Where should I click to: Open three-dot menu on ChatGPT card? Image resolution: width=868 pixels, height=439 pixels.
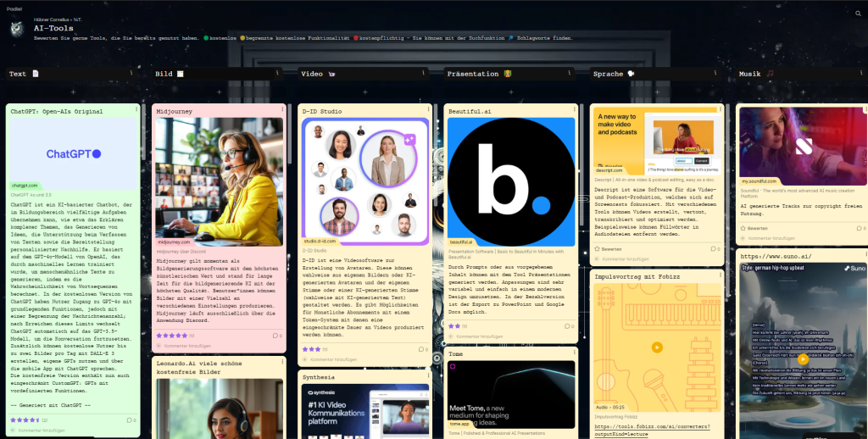coord(136,109)
